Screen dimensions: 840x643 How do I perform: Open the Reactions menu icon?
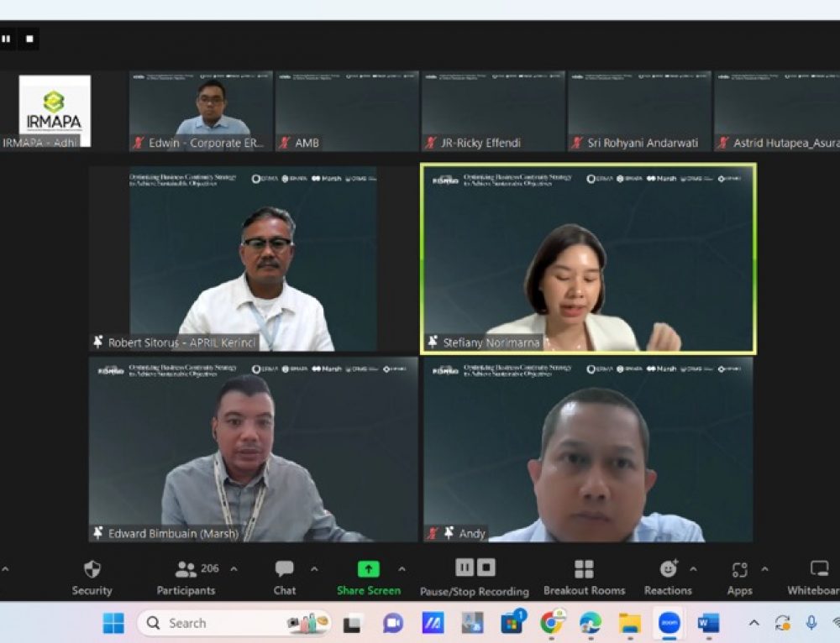[x=669, y=569]
